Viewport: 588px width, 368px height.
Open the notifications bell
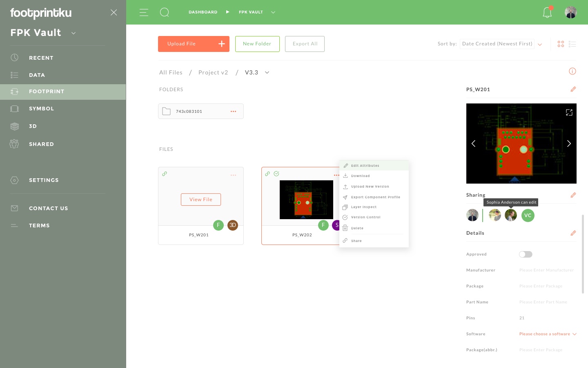pyautogui.click(x=547, y=12)
